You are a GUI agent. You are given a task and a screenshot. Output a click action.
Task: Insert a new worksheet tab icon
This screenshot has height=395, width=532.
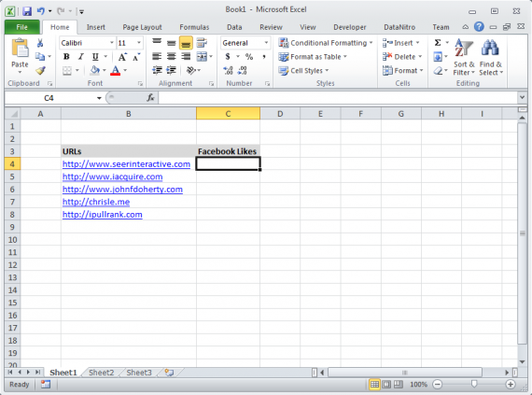tap(169, 373)
